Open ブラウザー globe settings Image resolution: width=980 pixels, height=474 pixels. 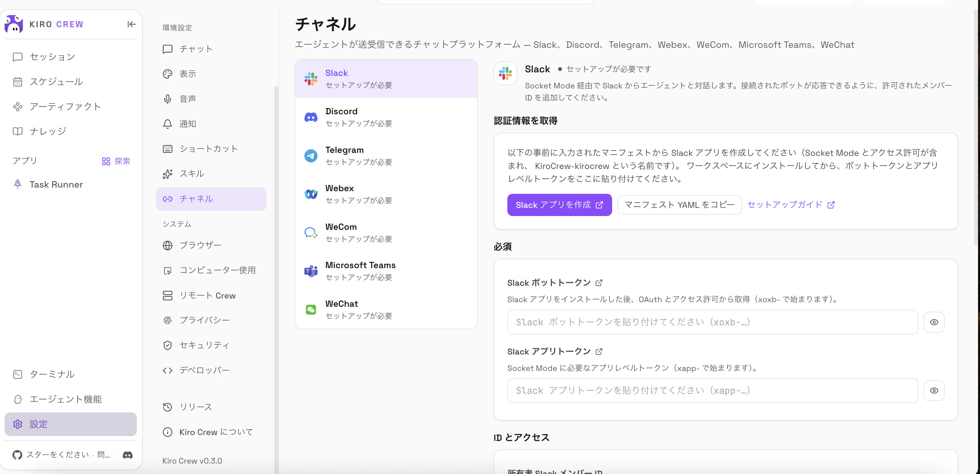211,246
